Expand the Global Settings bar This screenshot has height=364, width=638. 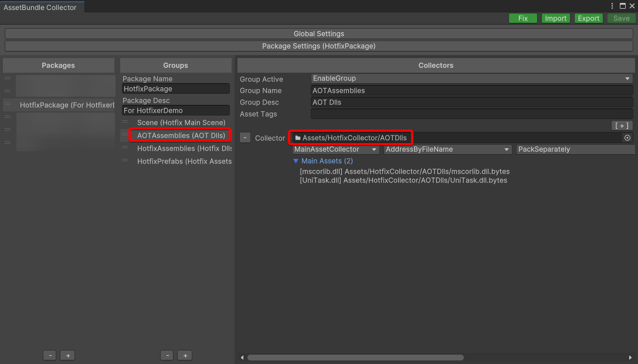click(x=318, y=34)
